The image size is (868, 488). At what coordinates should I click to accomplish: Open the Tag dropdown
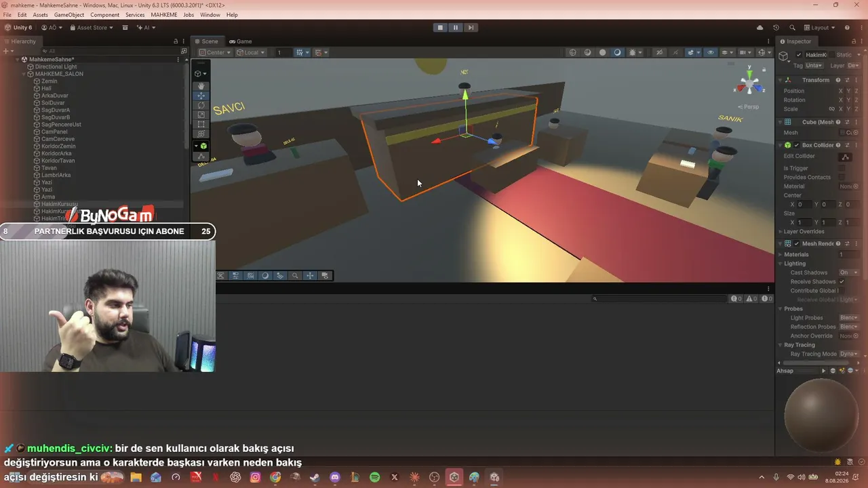[x=814, y=66]
